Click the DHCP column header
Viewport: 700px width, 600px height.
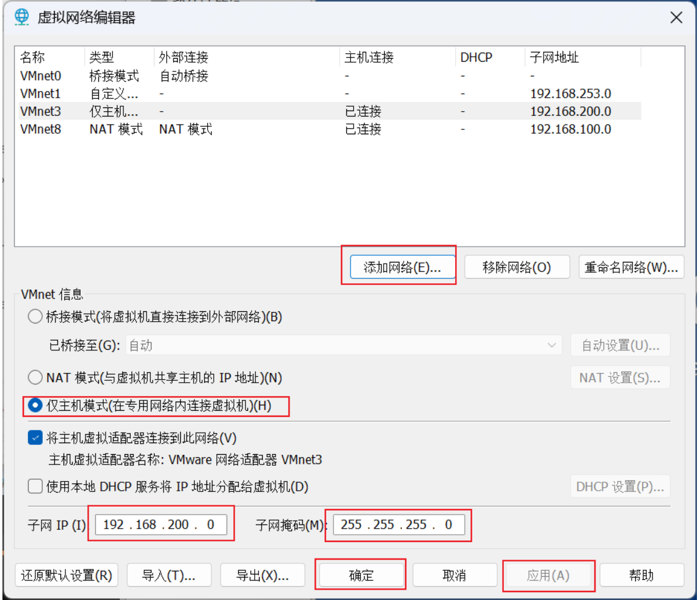(x=490, y=57)
